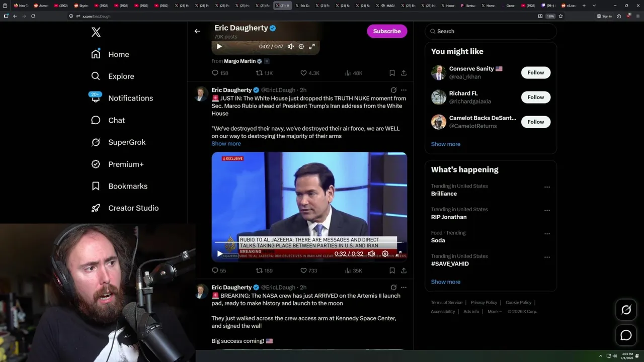This screenshot has height=362, width=644.
Task: Click the X logo icon
Action: click(96, 32)
